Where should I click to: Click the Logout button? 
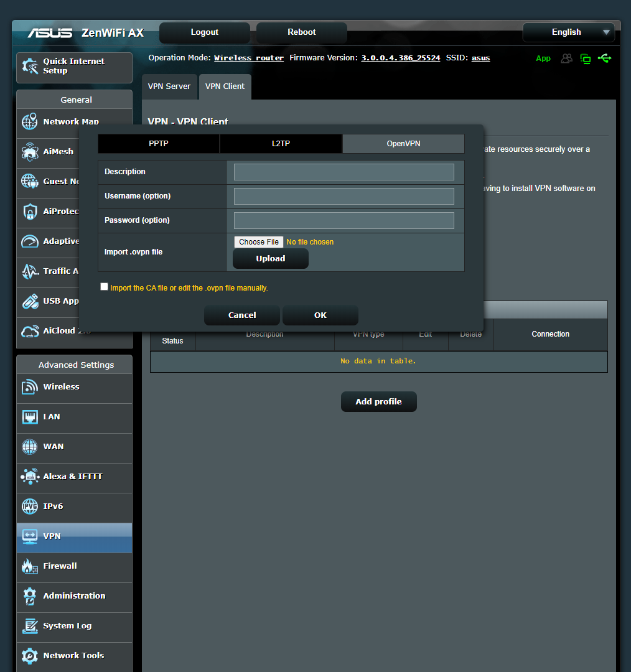point(205,32)
